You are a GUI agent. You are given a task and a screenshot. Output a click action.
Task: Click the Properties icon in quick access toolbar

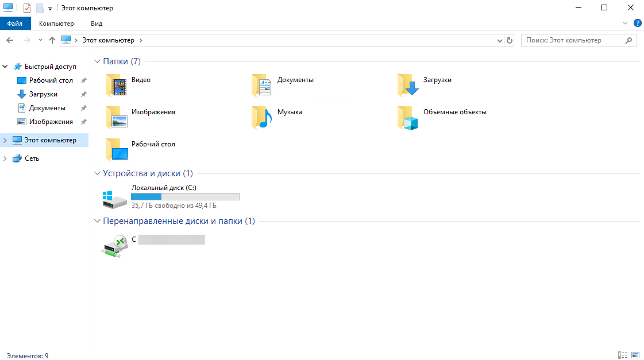coord(27,8)
